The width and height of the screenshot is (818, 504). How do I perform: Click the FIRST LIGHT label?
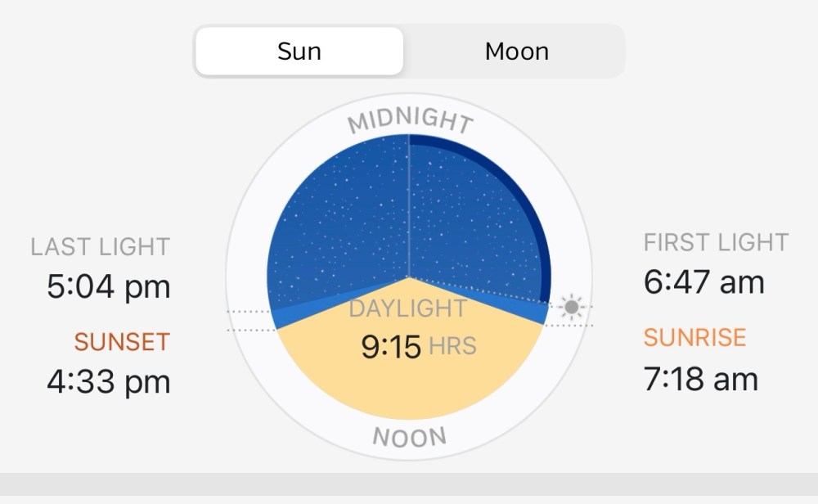point(716,243)
